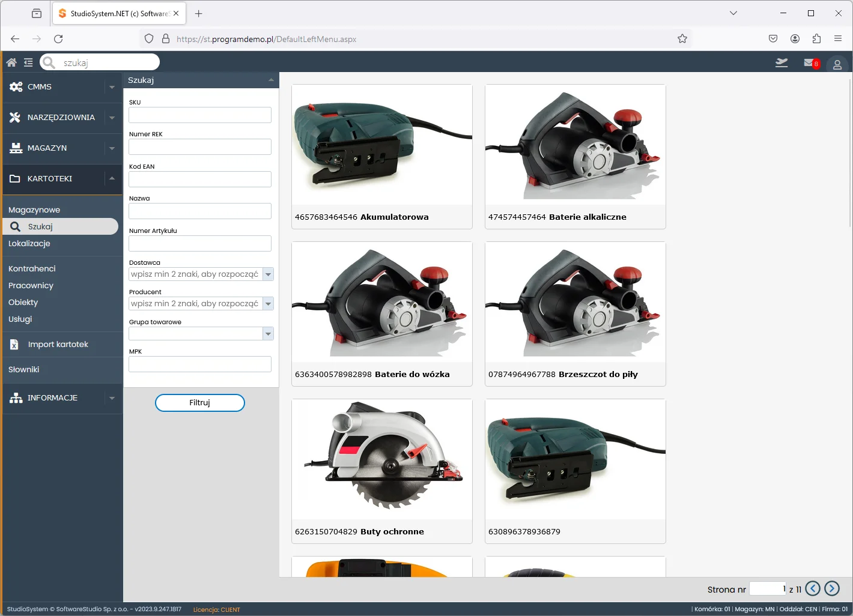
Task: Go to previous page arrow
Action: 813,589
